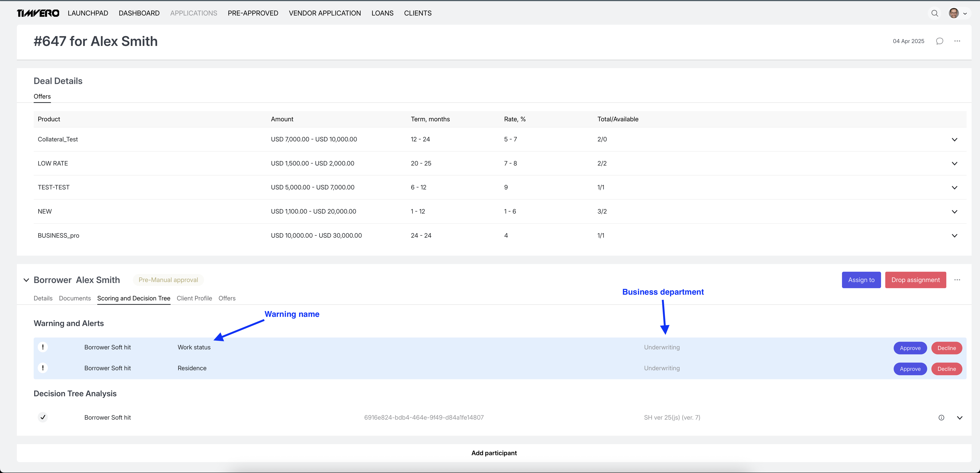Screen dimensions: 980x473
Task: Click the TIMVERO logo
Action: (38, 13)
